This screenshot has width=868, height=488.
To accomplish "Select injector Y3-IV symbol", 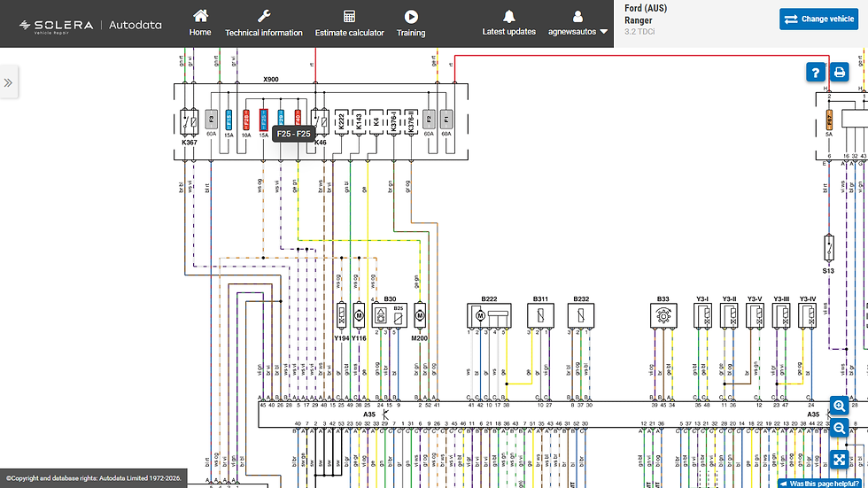I will pos(807,316).
